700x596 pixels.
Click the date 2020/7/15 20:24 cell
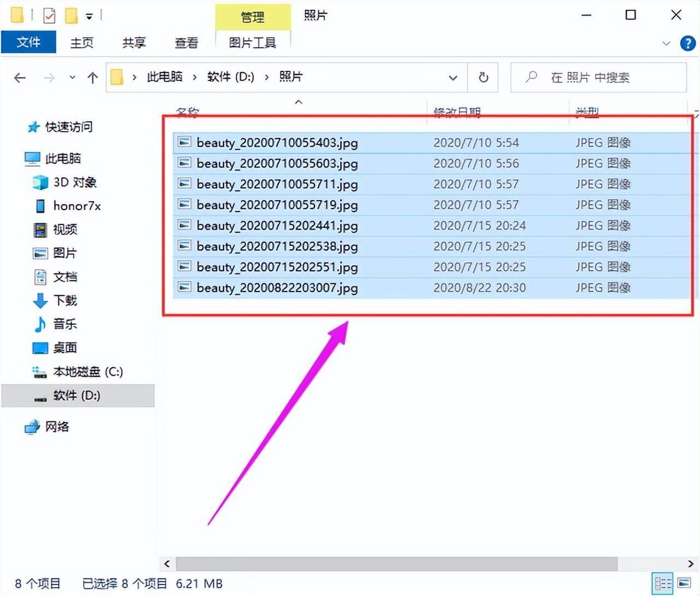click(480, 225)
